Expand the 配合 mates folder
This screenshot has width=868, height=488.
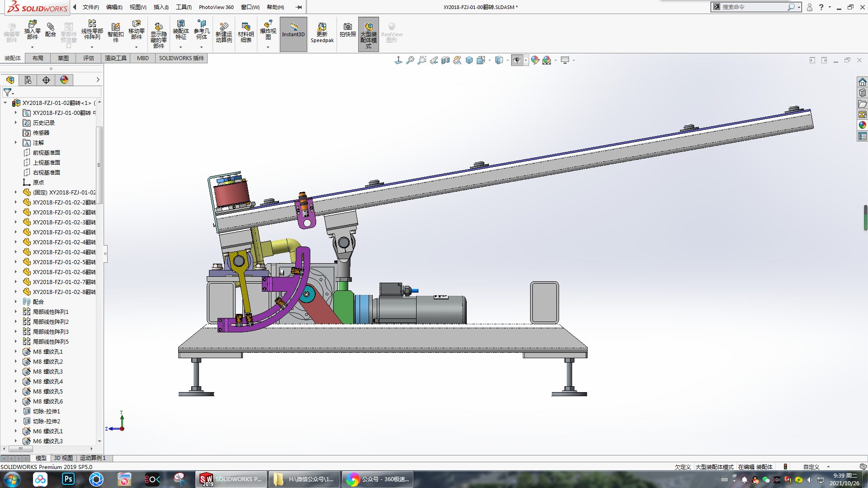coord(15,302)
